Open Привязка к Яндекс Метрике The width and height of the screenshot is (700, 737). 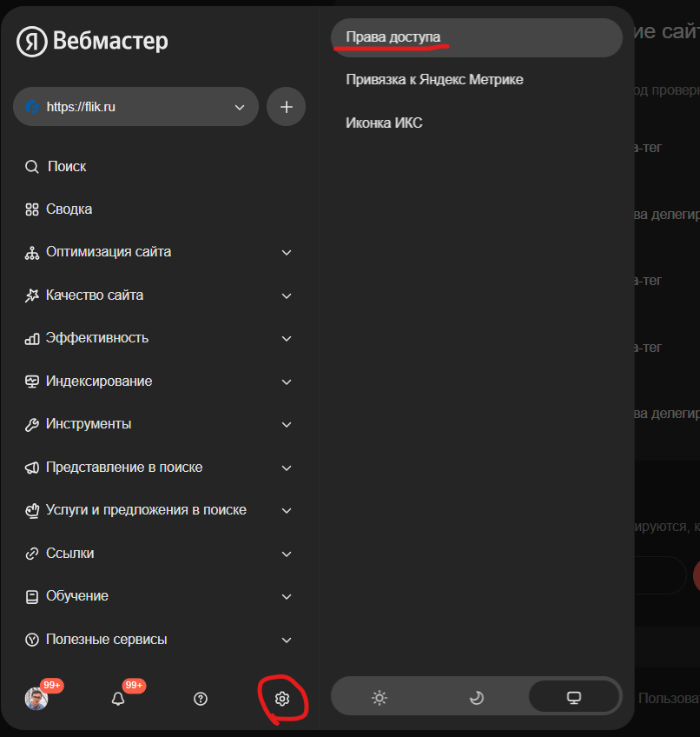click(434, 80)
